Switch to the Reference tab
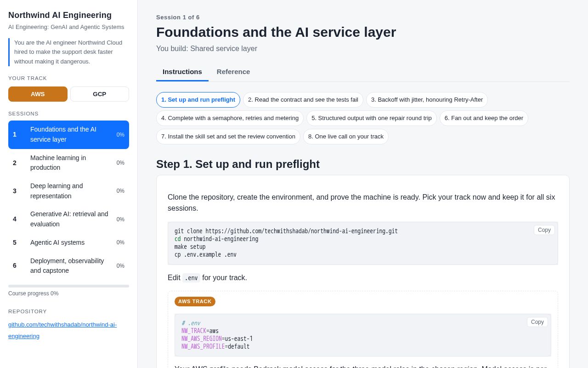The image size is (588, 368). pyautogui.click(x=233, y=72)
